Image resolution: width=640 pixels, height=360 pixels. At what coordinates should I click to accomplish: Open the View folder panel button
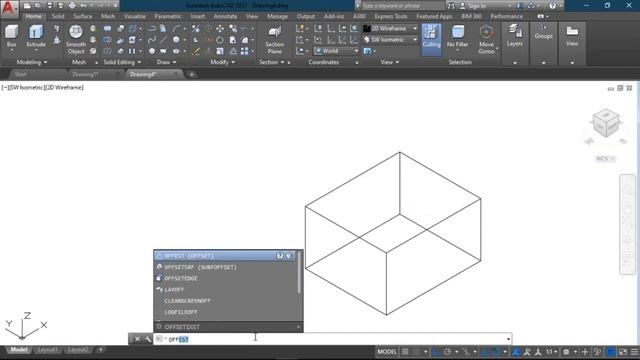click(572, 36)
